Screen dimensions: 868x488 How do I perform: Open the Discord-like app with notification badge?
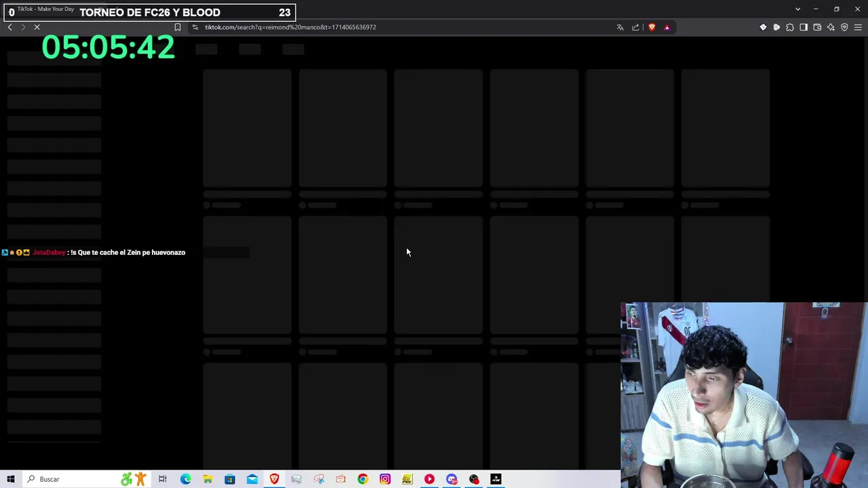click(452, 479)
